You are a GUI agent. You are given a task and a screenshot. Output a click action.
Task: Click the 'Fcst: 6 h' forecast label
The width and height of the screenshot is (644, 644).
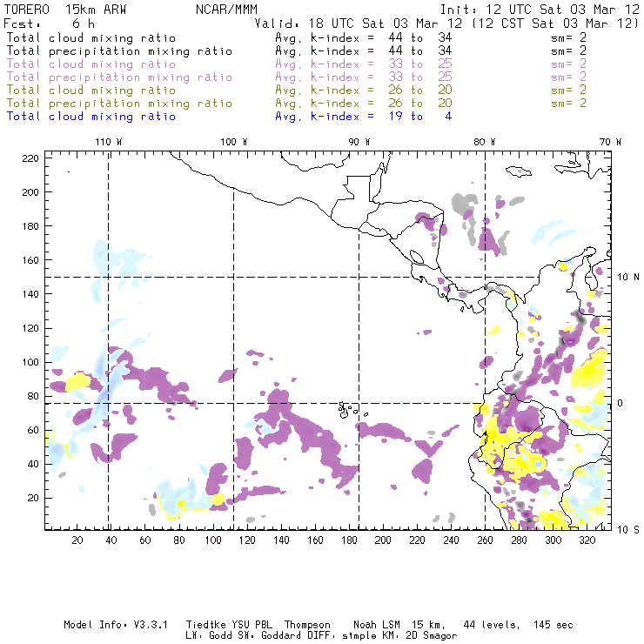point(49,23)
